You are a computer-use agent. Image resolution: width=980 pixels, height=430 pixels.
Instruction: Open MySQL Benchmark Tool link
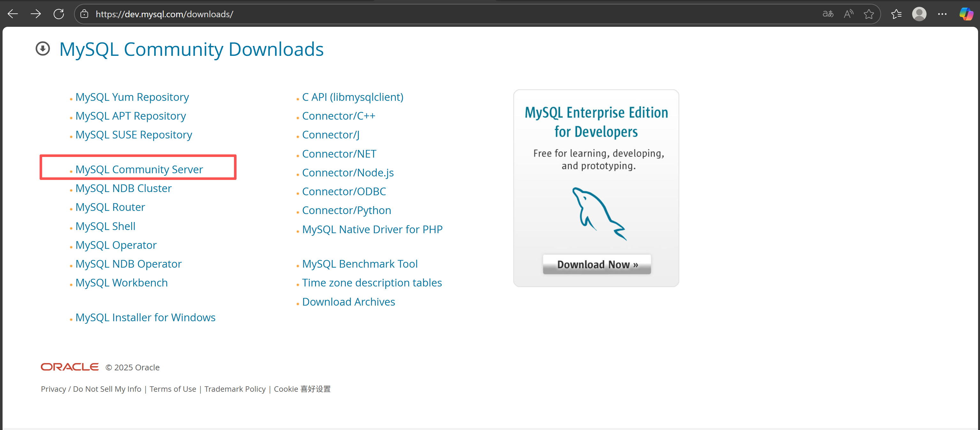[x=359, y=264]
